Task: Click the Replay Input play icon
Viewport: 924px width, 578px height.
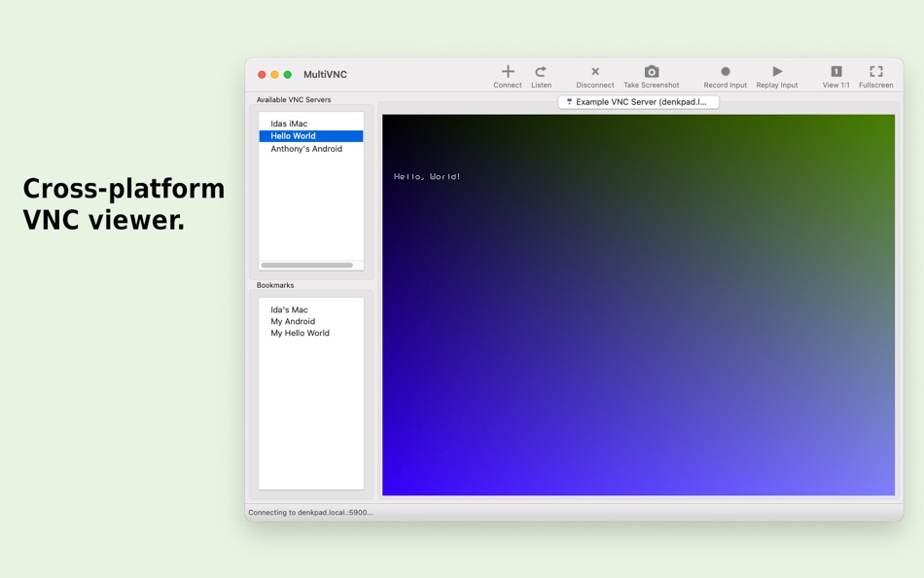Action: (777, 71)
